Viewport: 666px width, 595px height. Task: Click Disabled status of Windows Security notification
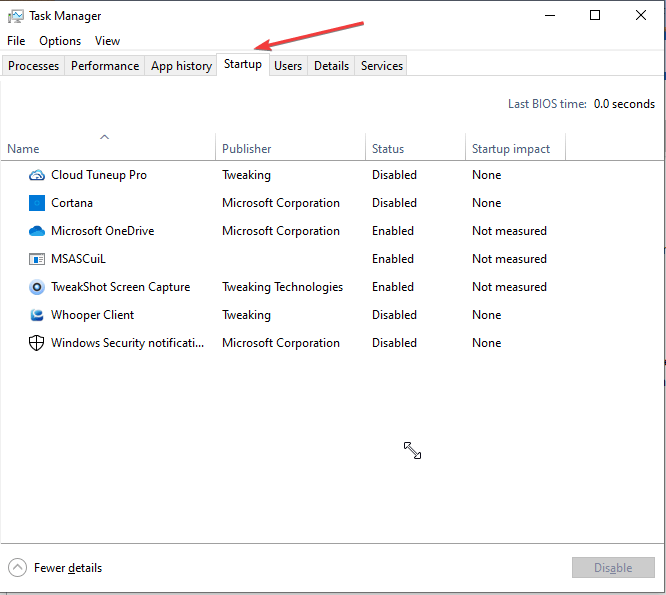(x=395, y=343)
